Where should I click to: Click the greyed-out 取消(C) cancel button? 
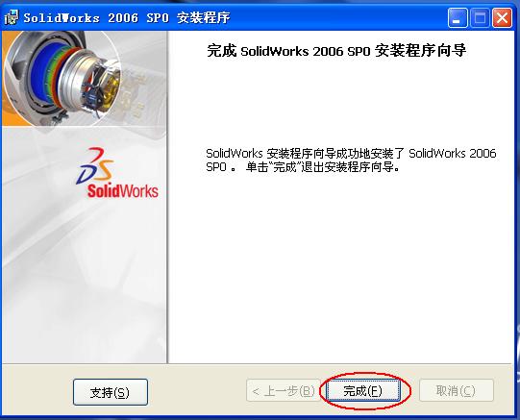click(x=457, y=391)
